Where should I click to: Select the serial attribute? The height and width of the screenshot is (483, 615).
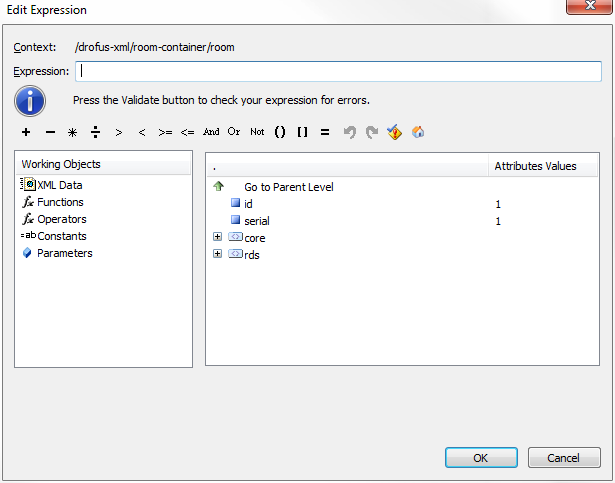pos(256,221)
